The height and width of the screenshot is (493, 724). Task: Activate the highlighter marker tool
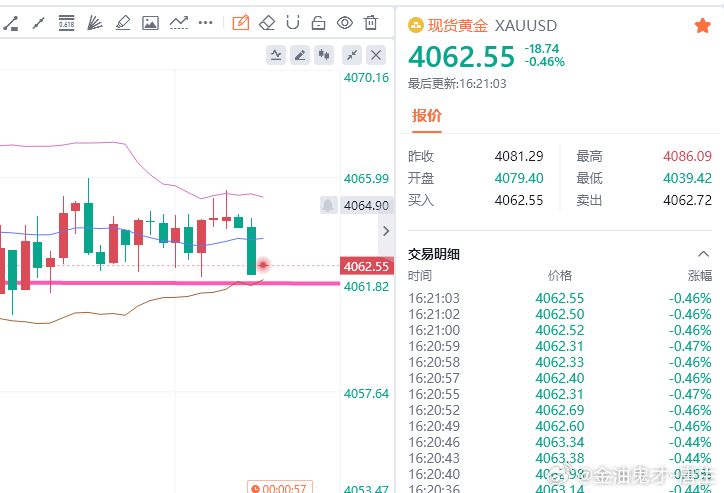pos(122,23)
